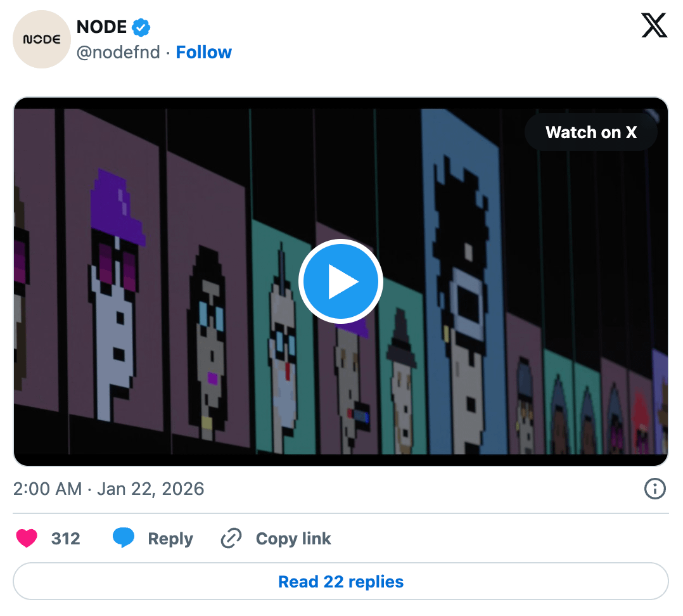Open the Read 22 replies button
Screen dimensions: 683x616
(x=341, y=582)
